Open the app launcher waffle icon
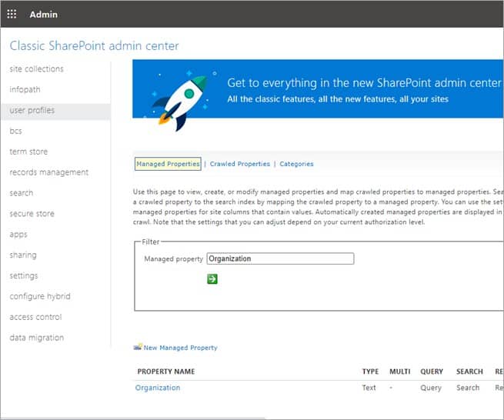 click(12, 14)
